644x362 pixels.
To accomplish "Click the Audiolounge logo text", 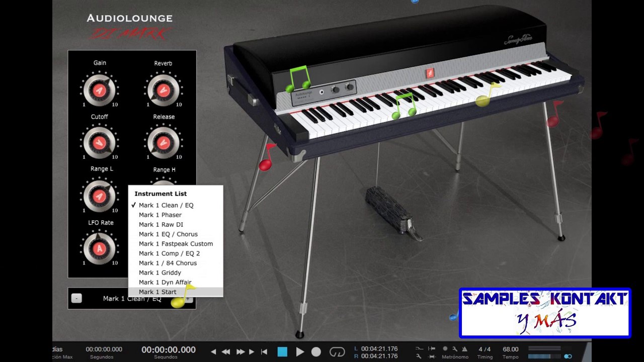I will point(130,18).
